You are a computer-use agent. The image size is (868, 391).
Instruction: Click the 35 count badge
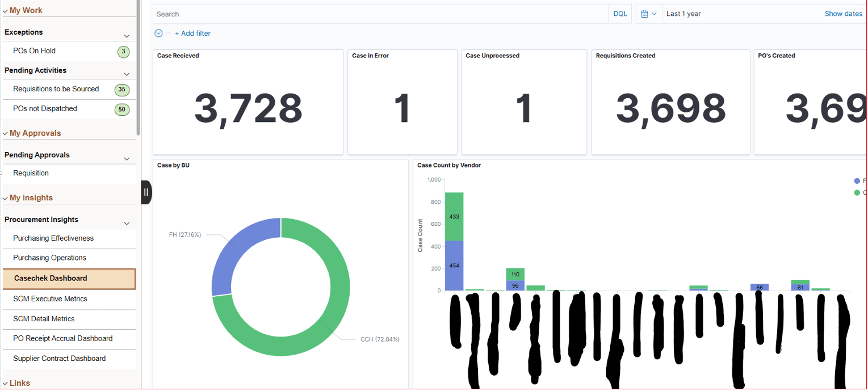[x=122, y=90]
